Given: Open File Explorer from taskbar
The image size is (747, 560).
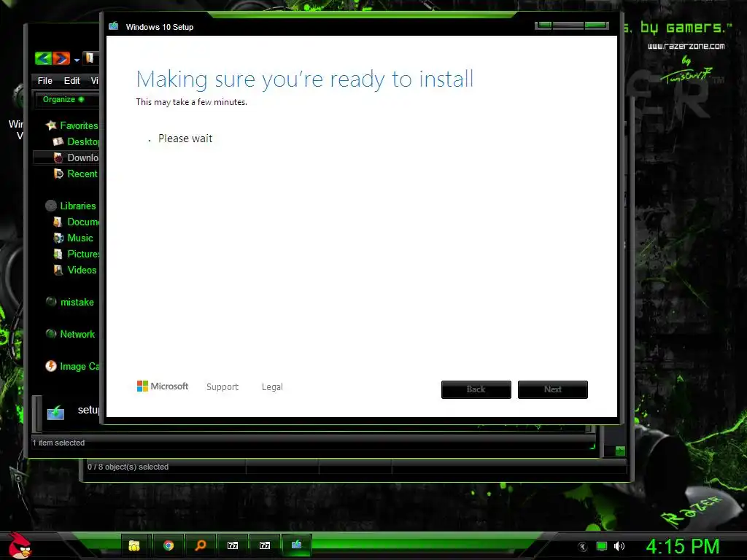Looking at the screenshot, I should click(x=134, y=545).
